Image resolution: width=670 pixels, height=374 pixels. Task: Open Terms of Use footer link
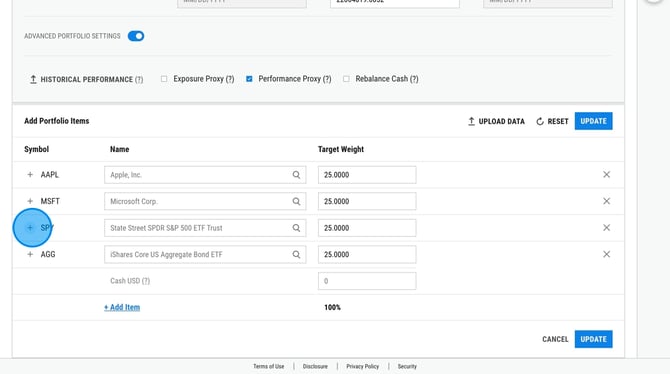[x=268, y=366]
